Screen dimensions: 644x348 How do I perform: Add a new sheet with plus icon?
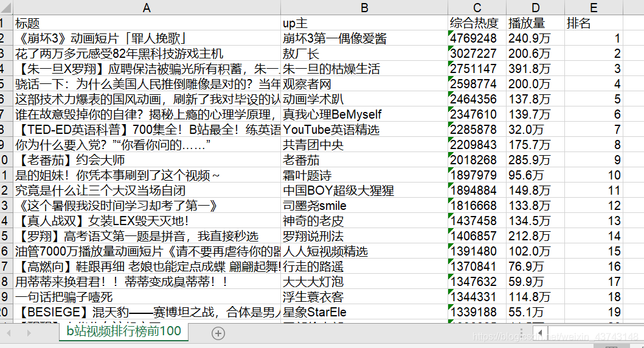tap(218, 333)
